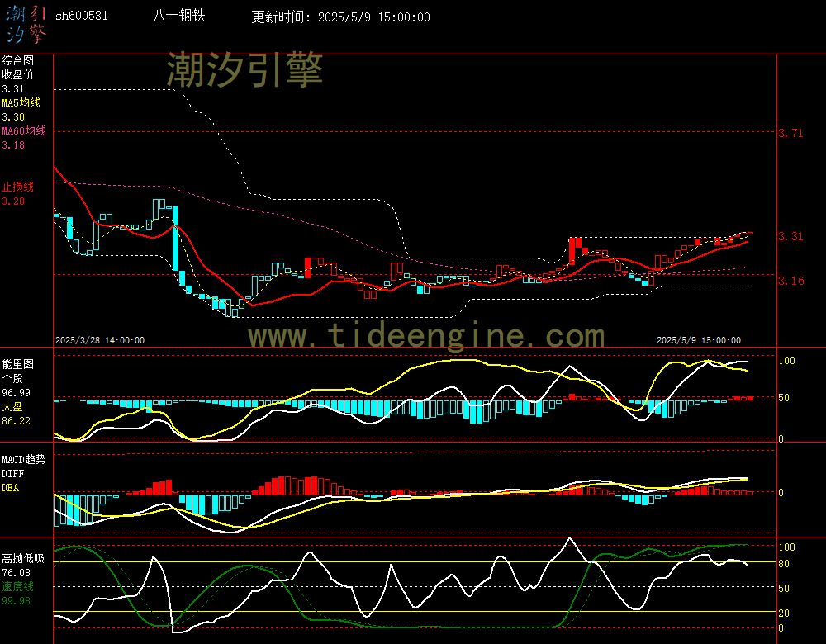826x644 pixels.
Task: Click the 速度线 value 99.98
Action: [16, 601]
